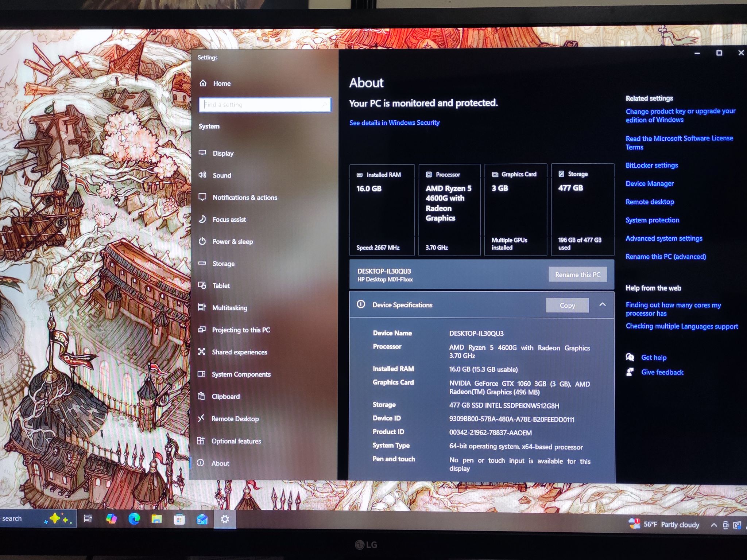Select the Storage 477 GB card
Viewport: 747px width, 560px height.
pyautogui.click(x=582, y=210)
